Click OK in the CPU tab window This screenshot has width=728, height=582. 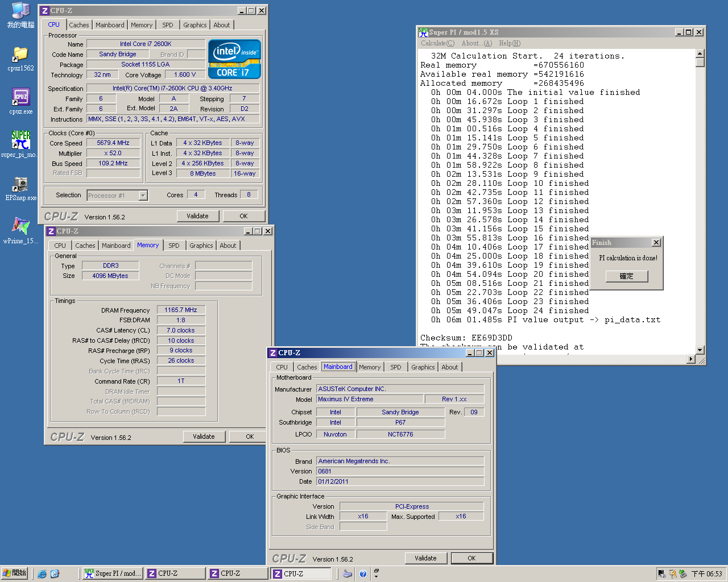coord(243,216)
